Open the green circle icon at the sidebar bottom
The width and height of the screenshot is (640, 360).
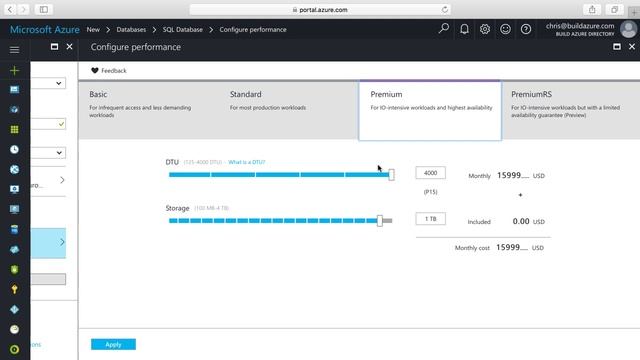14,349
